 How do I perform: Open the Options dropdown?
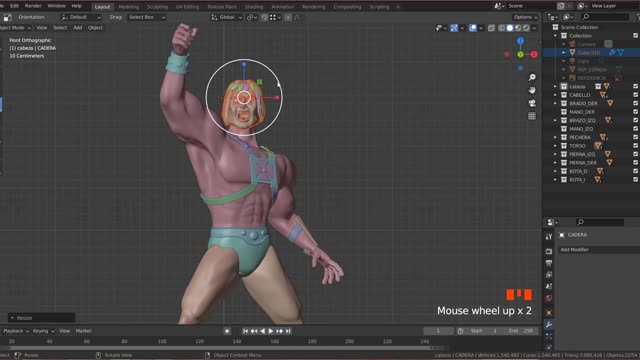click(x=525, y=17)
